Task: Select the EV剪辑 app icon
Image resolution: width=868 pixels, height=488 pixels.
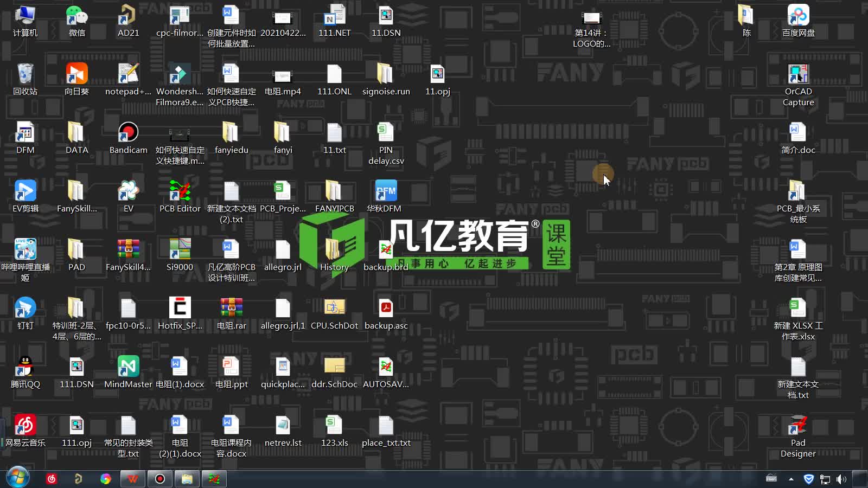Action: (25, 197)
